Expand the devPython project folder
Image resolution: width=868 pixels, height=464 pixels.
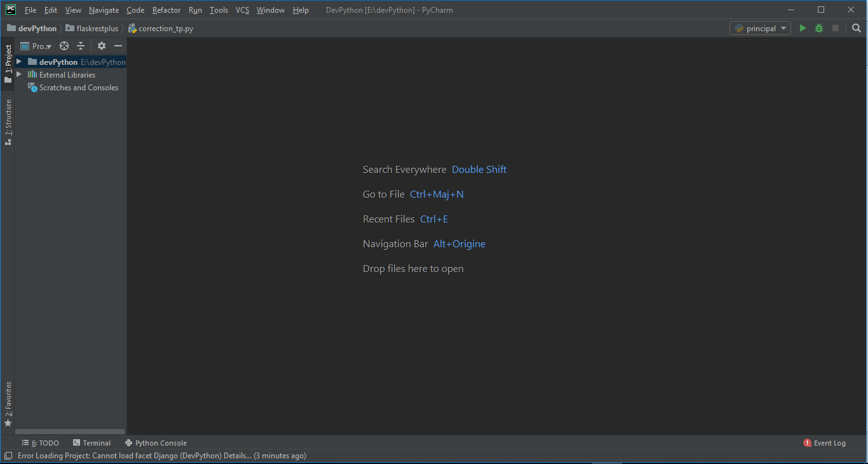click(19, 62)
